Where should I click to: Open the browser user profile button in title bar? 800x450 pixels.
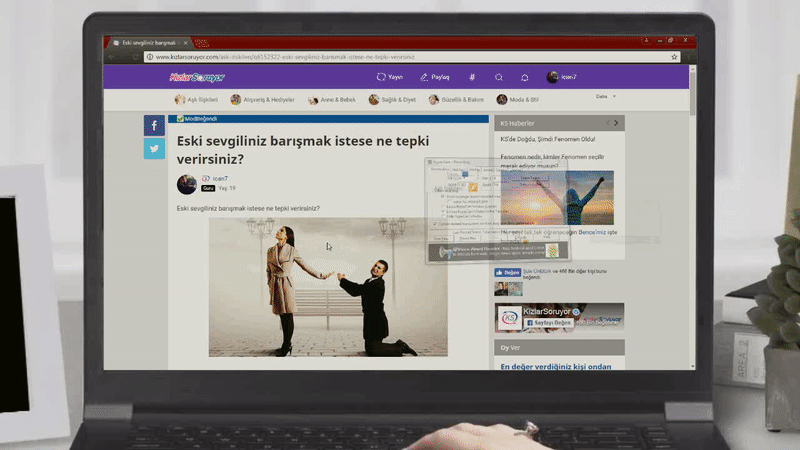(x=646, y=40)
